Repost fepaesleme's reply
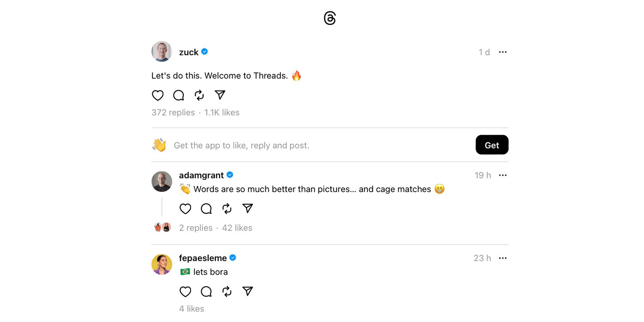644x322 pixels. coord(227,292)
